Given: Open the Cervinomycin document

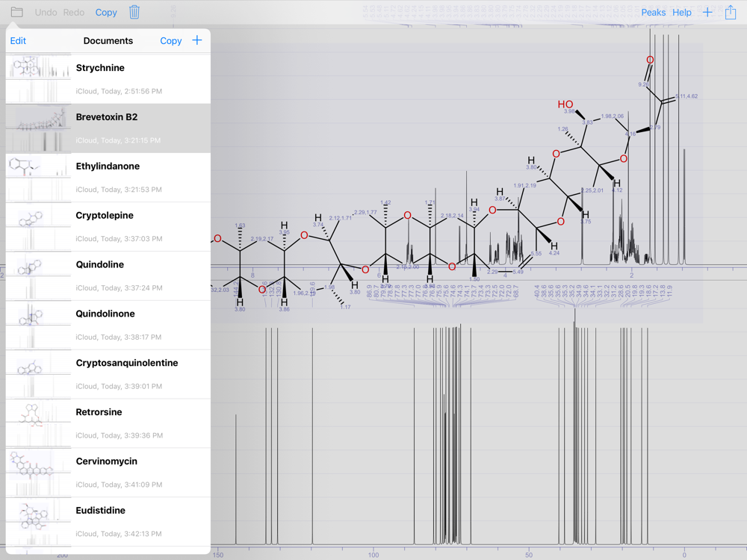Looking at the screenshot, I should click(x=108, y=473).
